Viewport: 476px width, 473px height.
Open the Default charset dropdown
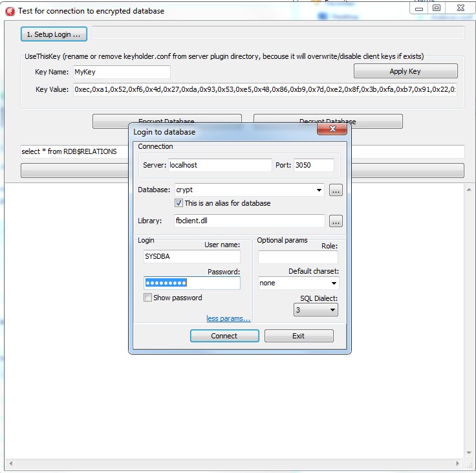click(333, 283)
